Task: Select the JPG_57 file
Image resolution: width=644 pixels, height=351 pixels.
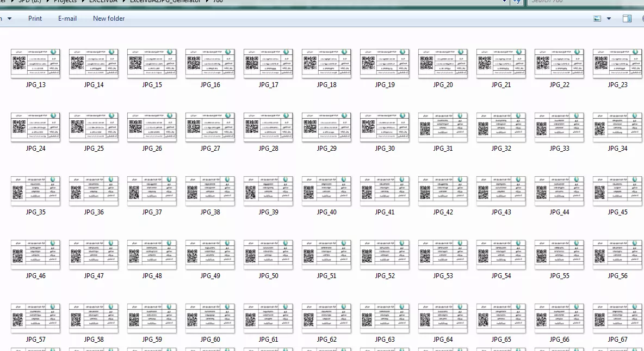Action: (35, 318)
